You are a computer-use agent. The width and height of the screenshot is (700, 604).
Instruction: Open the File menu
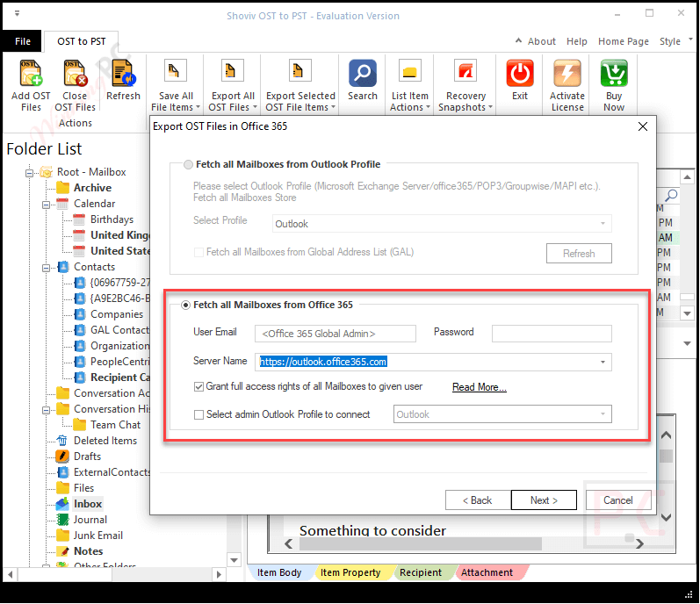click(22, 41)
